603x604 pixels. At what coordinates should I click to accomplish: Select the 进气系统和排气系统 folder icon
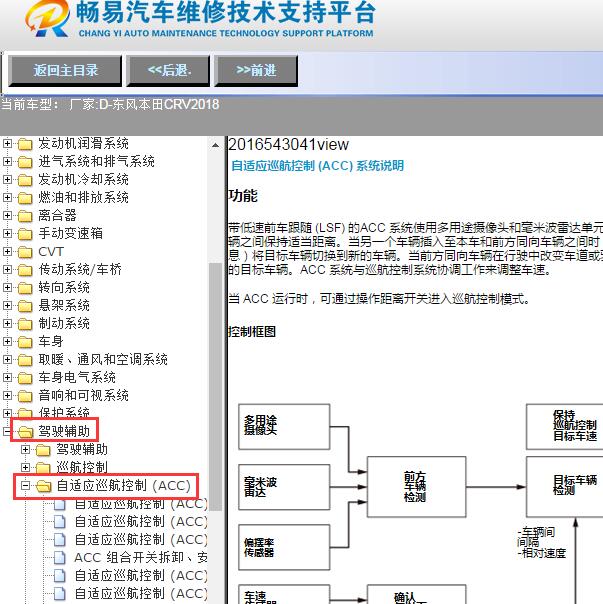(x=25, y=162)
